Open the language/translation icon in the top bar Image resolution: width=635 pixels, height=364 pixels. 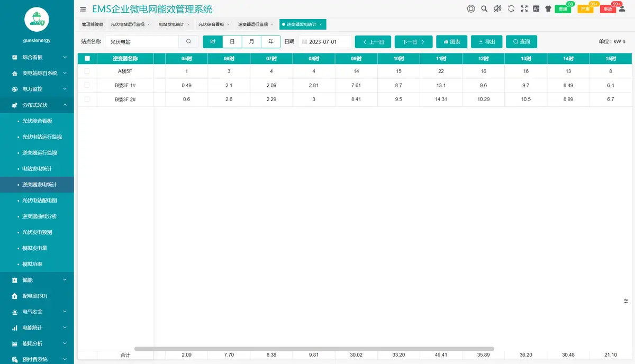[x=537, y=8]
